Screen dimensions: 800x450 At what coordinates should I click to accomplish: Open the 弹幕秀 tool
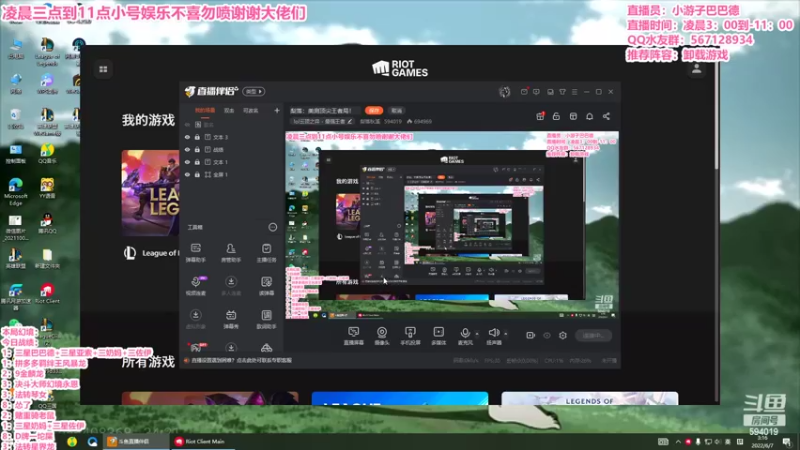click(231, 319)
